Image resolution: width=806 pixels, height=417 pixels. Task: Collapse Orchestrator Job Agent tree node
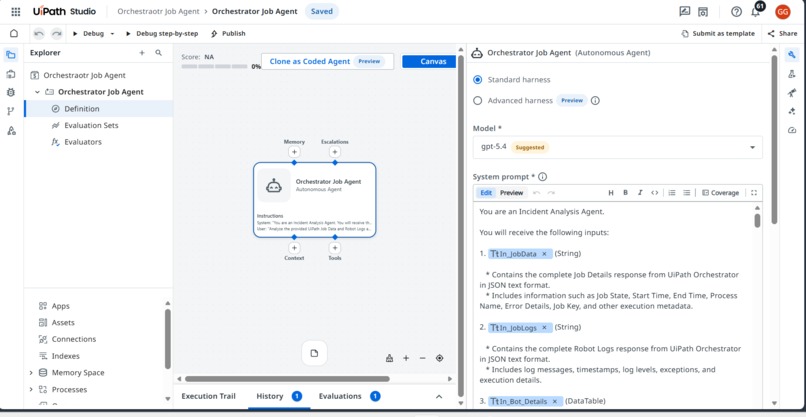pos(37,92)
